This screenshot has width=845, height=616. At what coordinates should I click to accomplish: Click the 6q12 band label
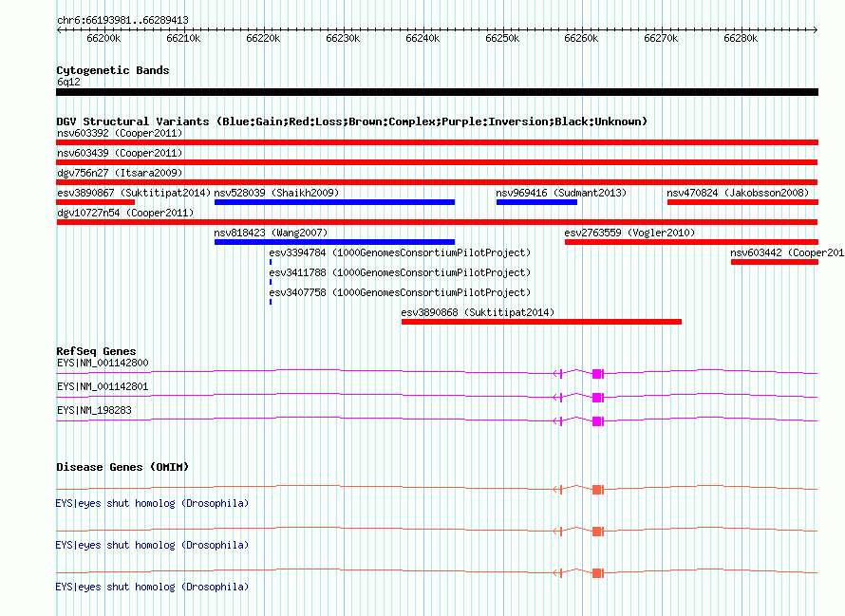pyautogui.click(x=68, y=82)
